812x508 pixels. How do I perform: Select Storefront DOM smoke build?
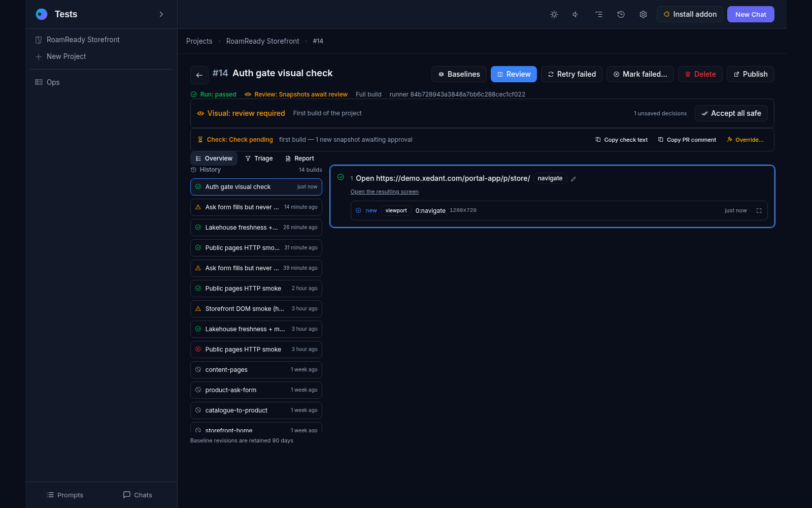pos(256,309)
